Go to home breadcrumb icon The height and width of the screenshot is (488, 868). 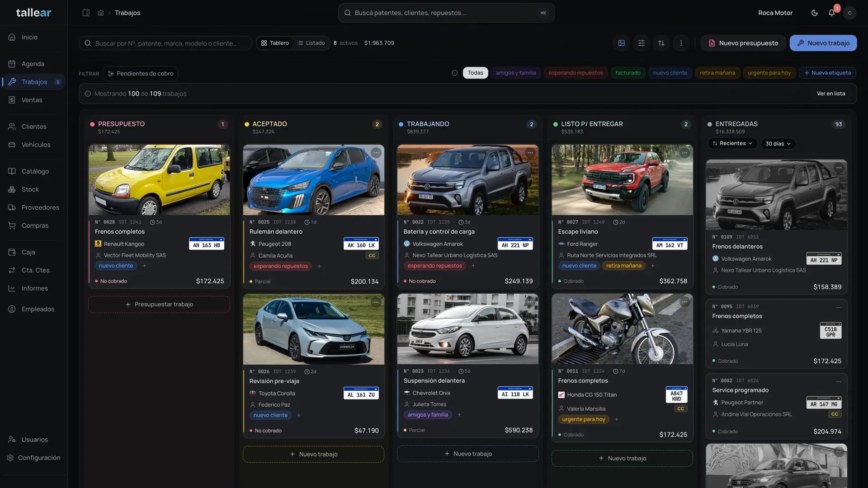[101, 13]
